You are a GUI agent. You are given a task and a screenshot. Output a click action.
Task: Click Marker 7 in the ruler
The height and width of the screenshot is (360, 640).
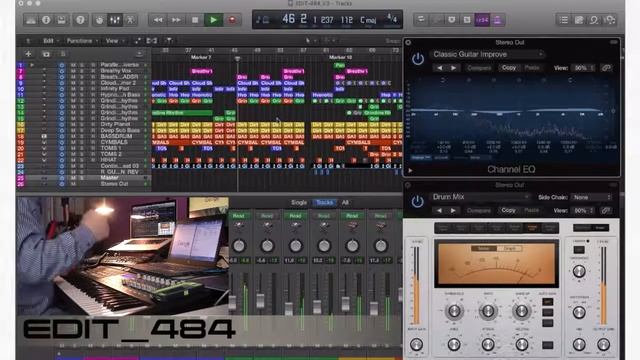201,57
